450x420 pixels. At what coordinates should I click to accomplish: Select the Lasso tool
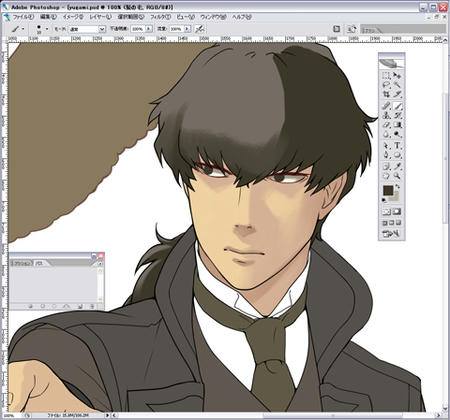386,85
